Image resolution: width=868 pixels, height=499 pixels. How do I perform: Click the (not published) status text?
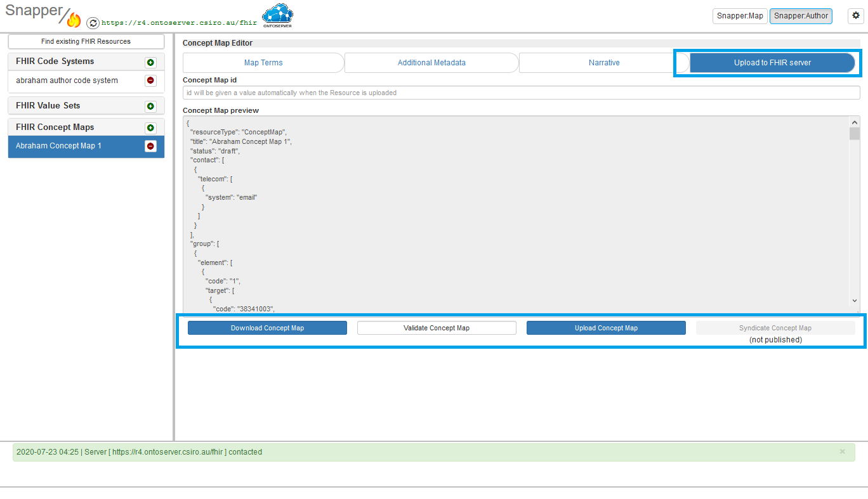point(775,340)
